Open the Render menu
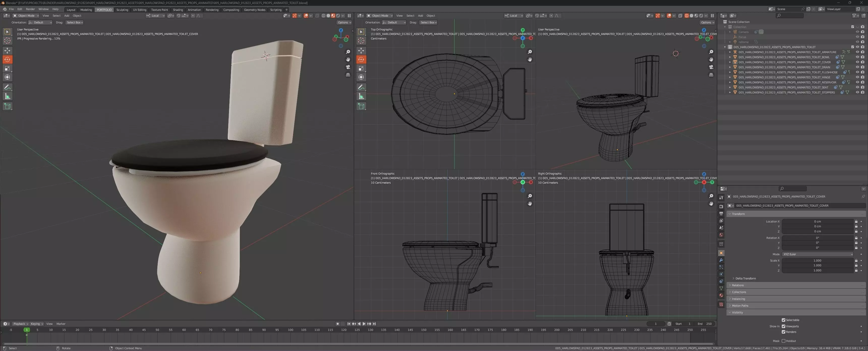 (30, 9)
